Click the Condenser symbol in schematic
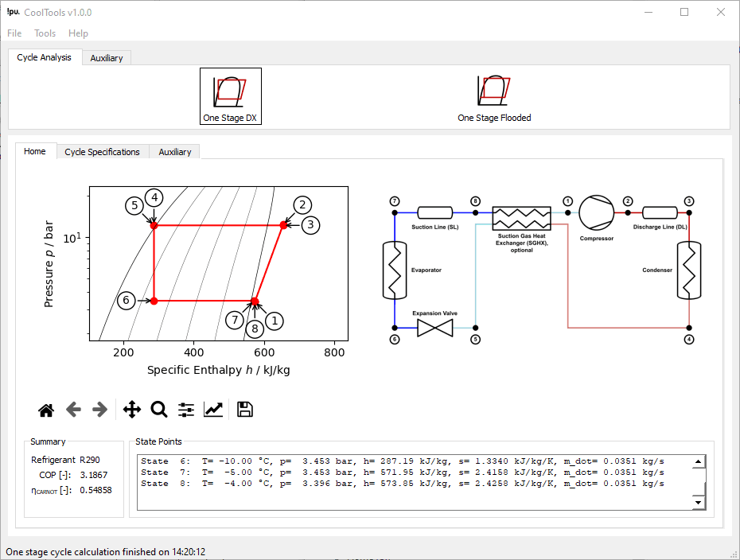This screenshot has height=560, width=740. tap(689, 270)
